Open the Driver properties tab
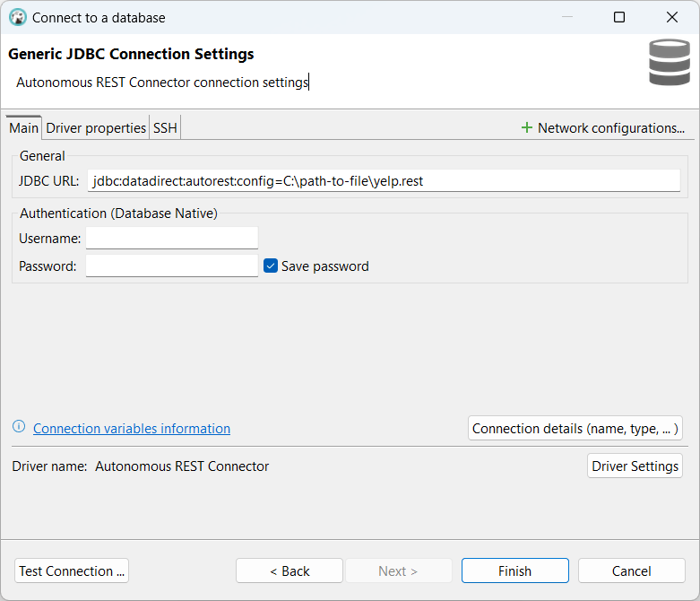700x601 pixels. coord(96,128)
